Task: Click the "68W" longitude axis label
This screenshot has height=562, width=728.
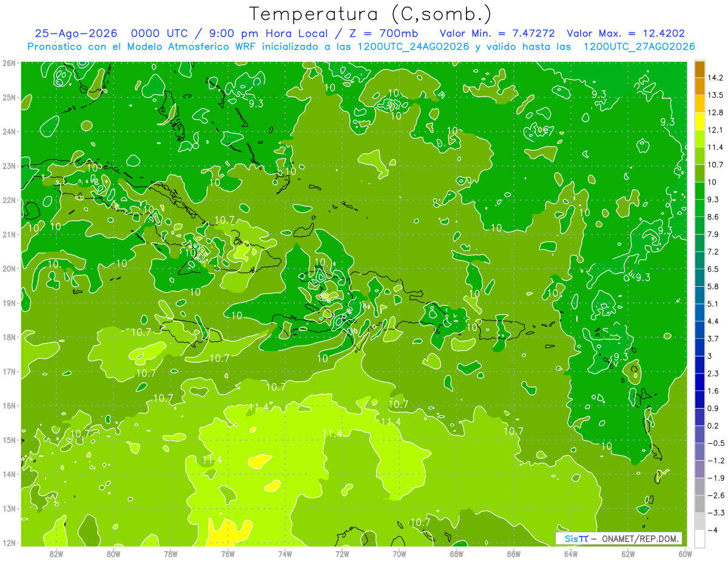Action: [x=456, y=554]
